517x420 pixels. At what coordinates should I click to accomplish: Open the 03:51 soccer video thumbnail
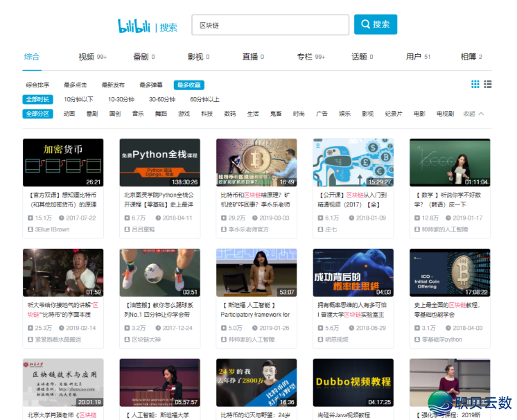(x=160, y=272)
